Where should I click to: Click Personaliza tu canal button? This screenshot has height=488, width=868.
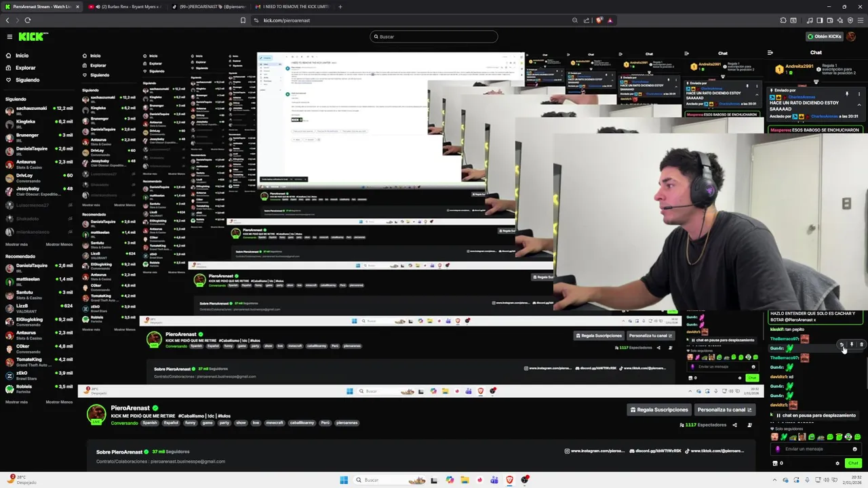click(x=724, y=409)
